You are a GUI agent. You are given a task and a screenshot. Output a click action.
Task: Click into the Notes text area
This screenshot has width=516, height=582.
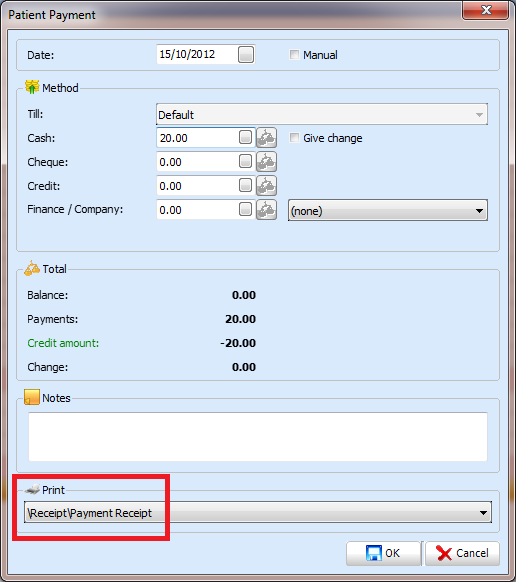[x=258, y=437]
